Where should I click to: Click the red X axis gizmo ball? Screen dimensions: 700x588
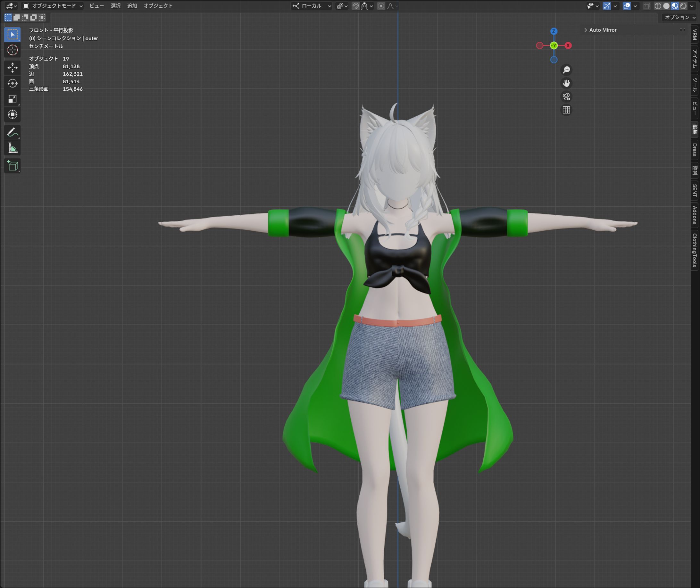(568, 46)
